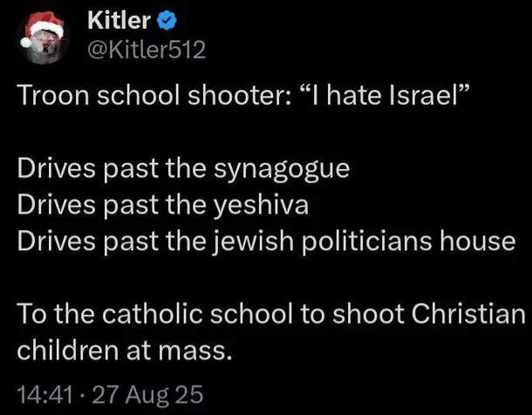
Task: Click the dot separator between time and date
Action: [x=83, y=395]
